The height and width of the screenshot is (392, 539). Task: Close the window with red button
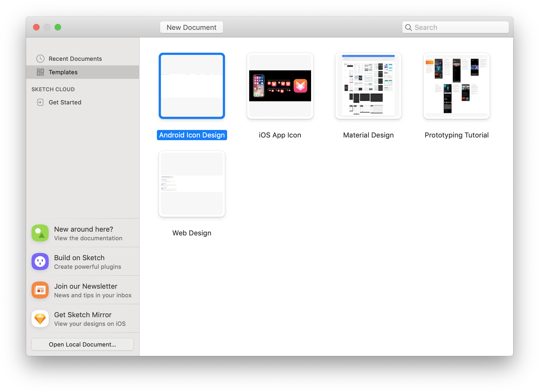point(36,27)
